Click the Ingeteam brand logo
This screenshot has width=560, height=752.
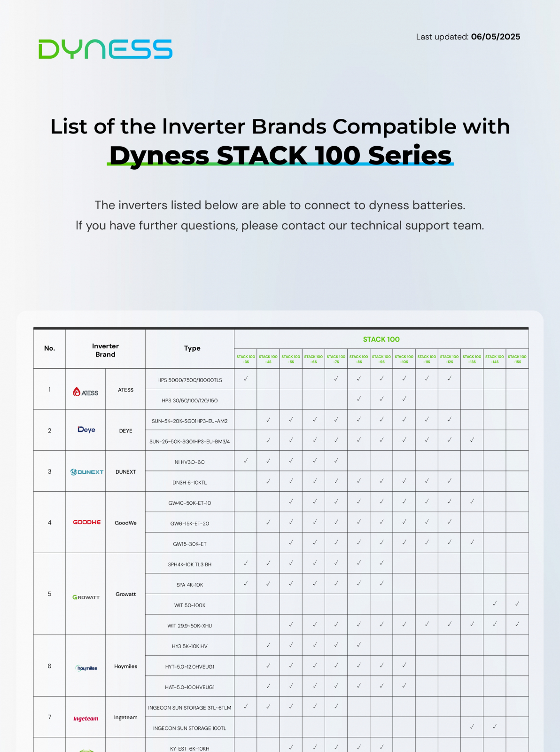pyautogui.click(x=86, y=719)
